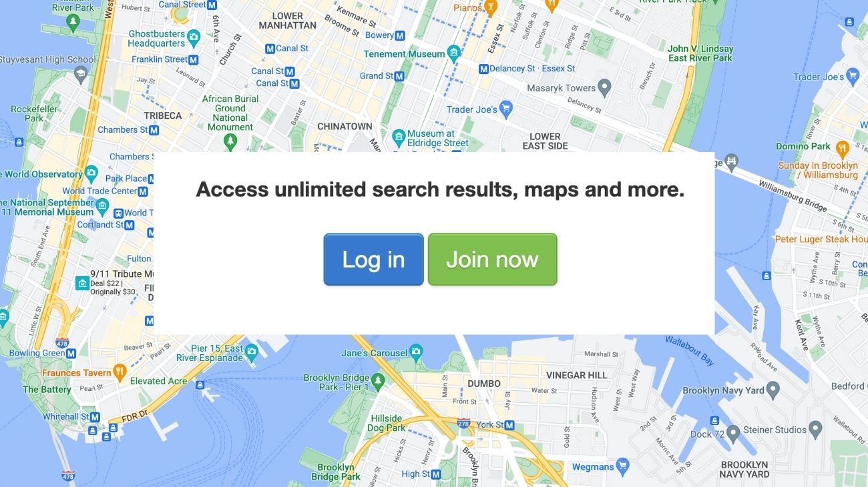The image size is (868, 487).
Task: Click the Join now button
Action: click(x=492, y=260)
